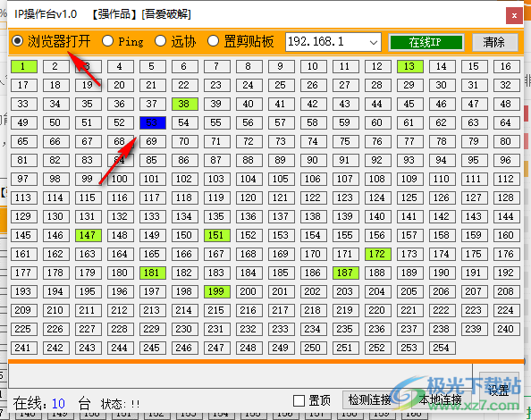Click IP cell 33
This screenshot has width=531, height=420.
click(x=24, y=104)
